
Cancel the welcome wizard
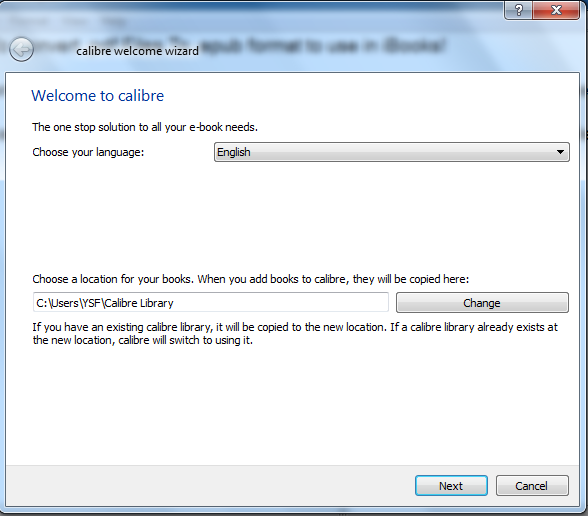532,486
